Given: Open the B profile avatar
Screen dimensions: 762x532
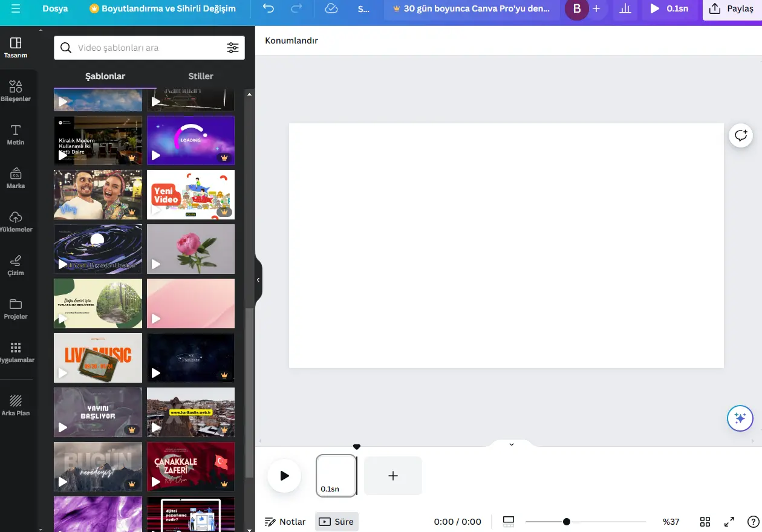Looking at the screenshot, I should pos(577,8).
